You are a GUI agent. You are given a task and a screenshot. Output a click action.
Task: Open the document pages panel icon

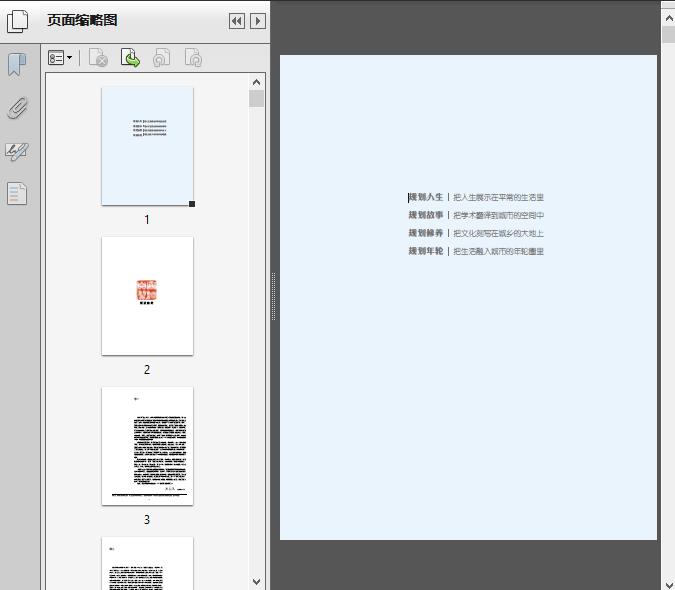[x=17, y=193]
